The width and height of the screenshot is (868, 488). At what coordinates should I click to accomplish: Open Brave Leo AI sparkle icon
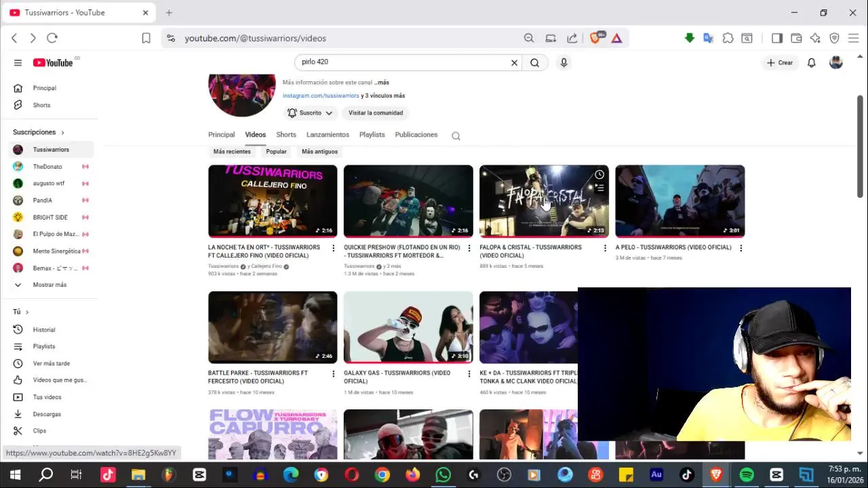pos(815,38)
